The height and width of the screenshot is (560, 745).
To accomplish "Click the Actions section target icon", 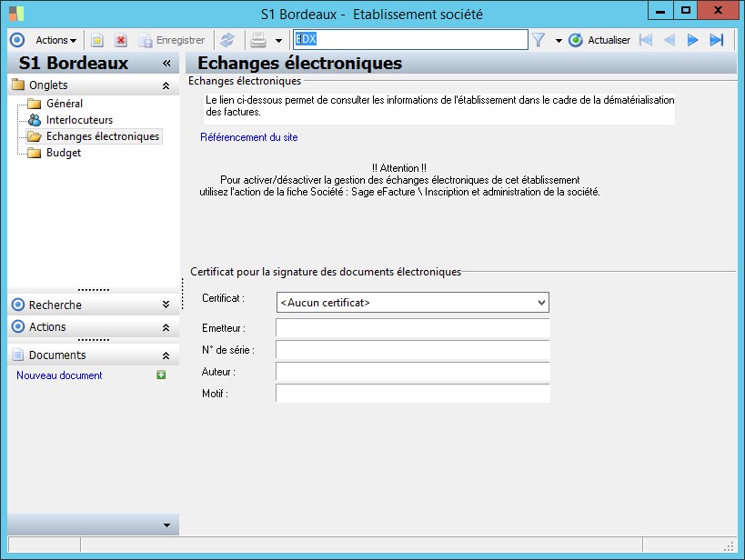I will pyautogui.click(x=18, y=326).
